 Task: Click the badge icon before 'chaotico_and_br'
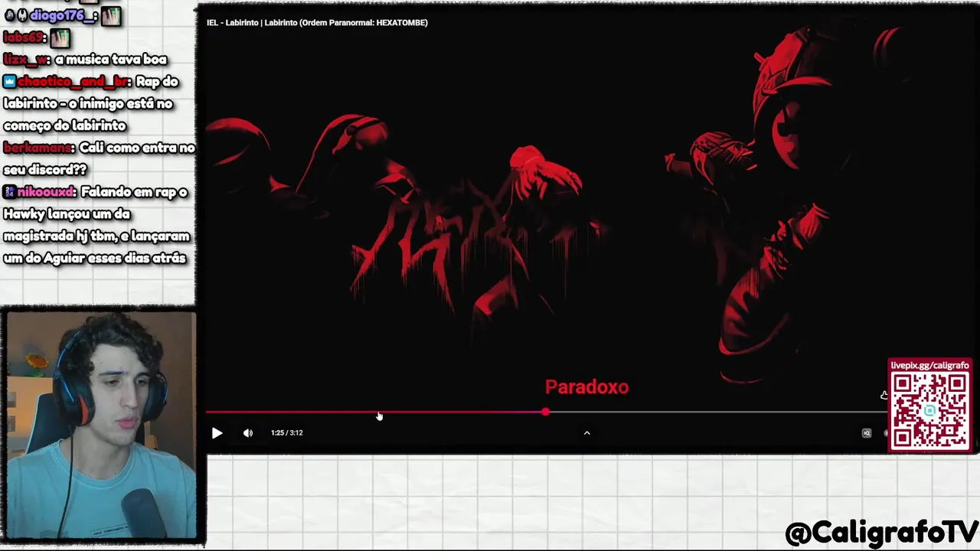pos(9,82)
